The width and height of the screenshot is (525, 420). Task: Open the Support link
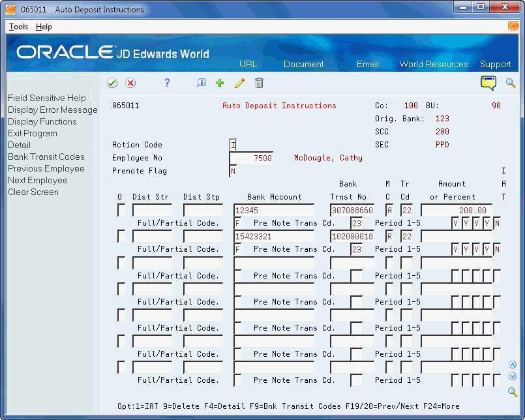[x=496, y=64]
